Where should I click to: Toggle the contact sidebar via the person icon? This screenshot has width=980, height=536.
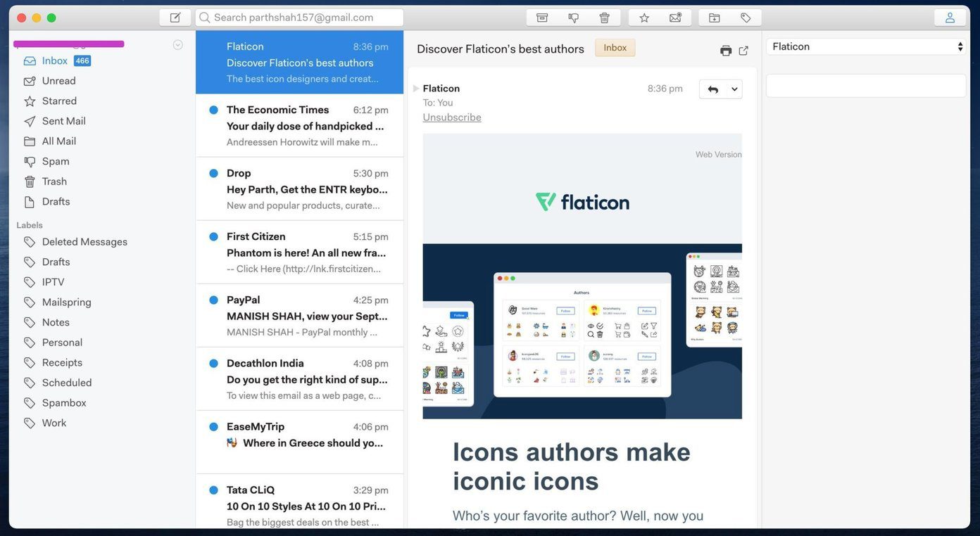coord(950,18)
